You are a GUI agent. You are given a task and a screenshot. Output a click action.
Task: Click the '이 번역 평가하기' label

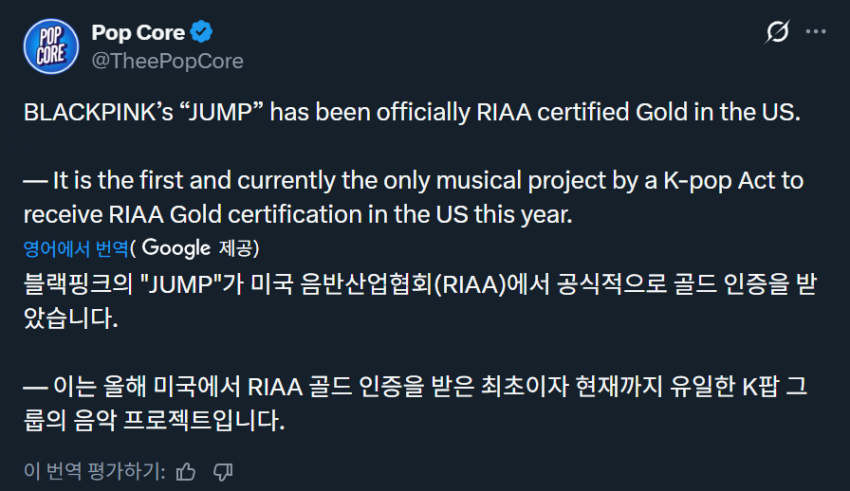(93, 470)
